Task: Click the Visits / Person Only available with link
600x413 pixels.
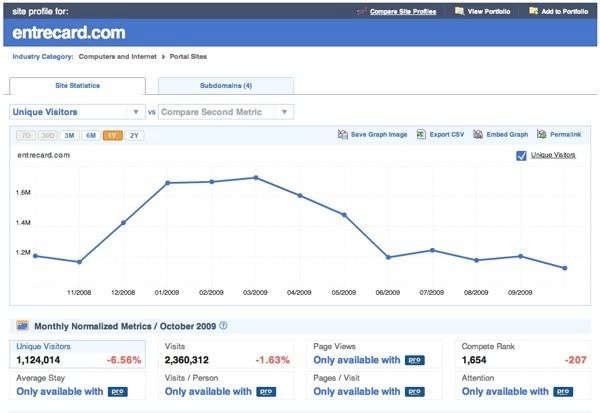Action: click(208, 392)
